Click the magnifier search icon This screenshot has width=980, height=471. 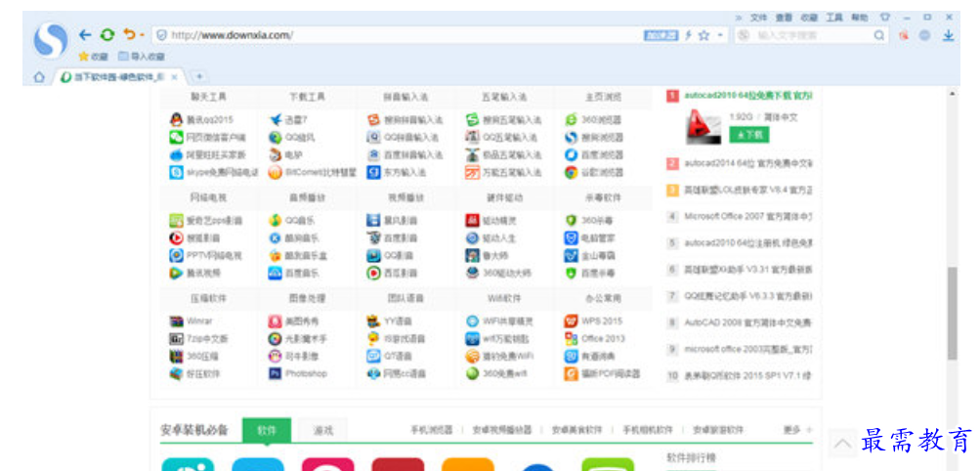(879, 35)
